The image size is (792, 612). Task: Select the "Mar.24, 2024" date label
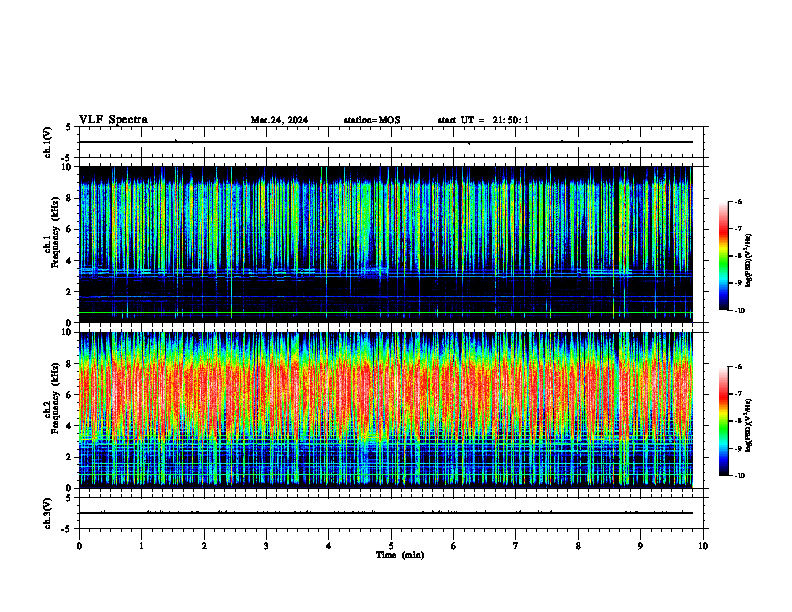(x=279, y=120)
